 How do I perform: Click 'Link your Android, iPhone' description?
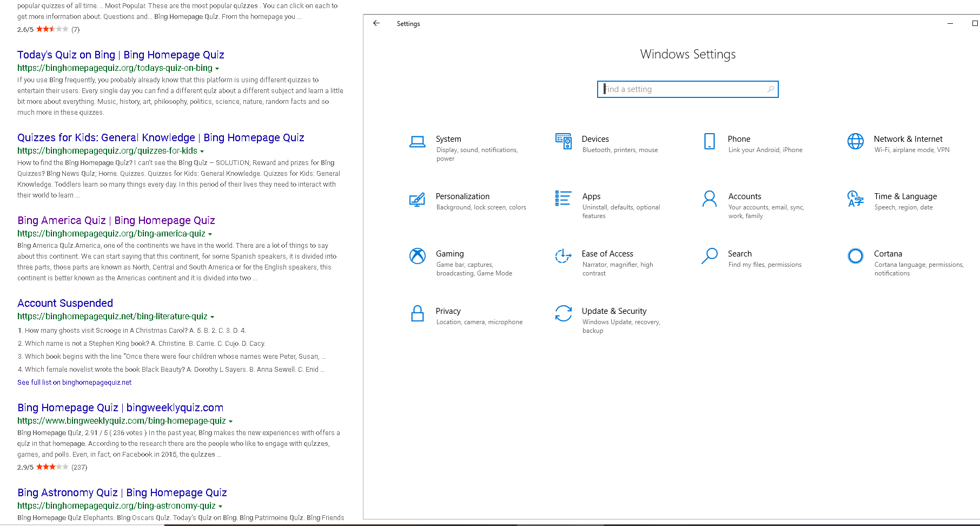[765, 150]
